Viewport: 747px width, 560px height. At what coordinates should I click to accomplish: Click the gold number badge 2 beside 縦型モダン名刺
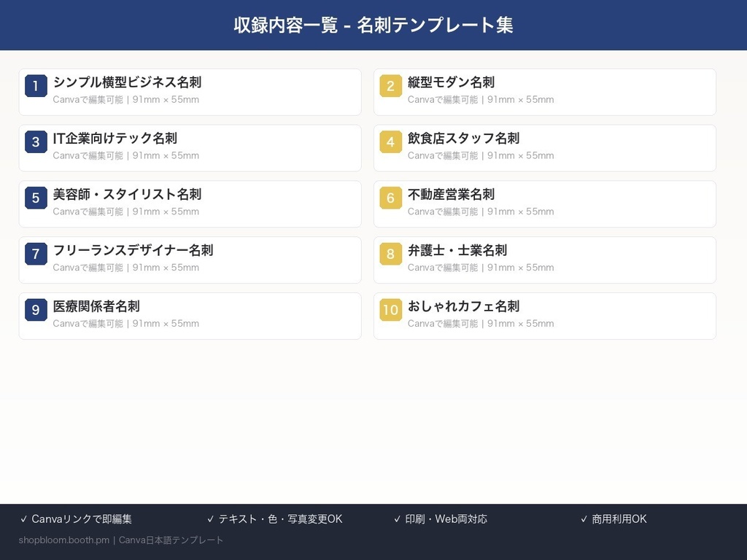[390, 86]
